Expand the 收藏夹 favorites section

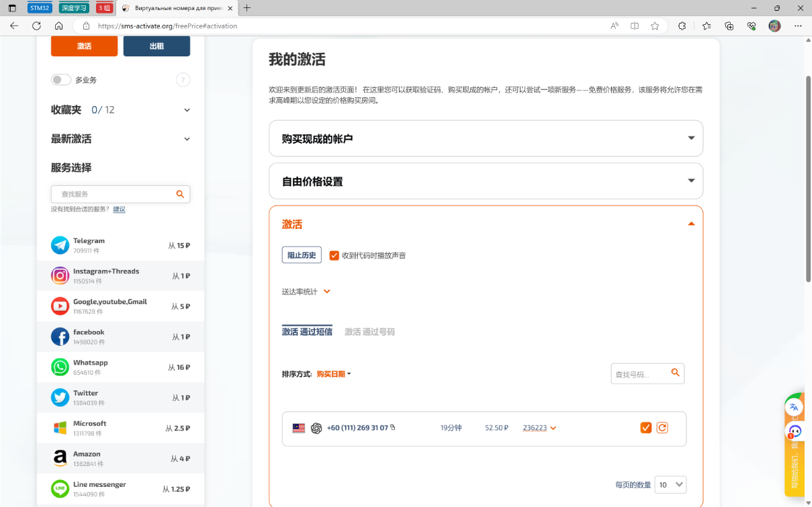click(187, 110)
